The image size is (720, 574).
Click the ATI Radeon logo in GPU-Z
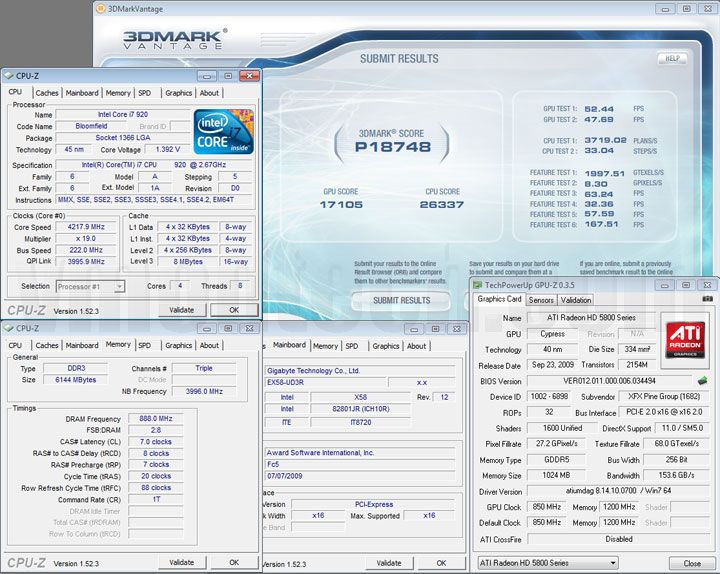[x=686, y=338]
